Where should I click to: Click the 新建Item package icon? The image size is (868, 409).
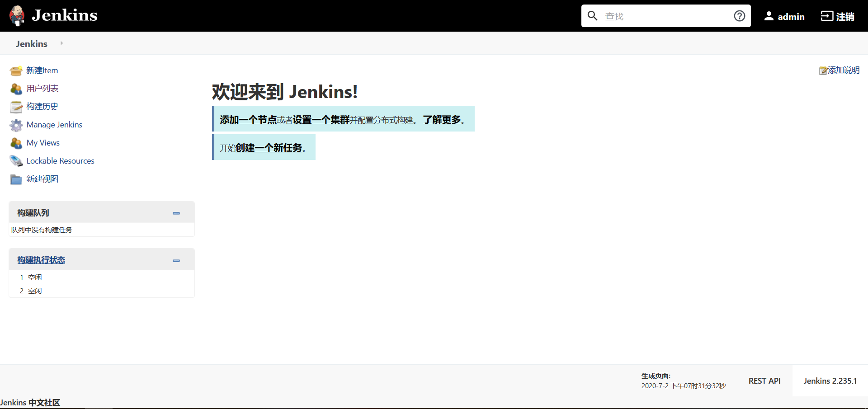pyautogui.click(x=16, y=71)
